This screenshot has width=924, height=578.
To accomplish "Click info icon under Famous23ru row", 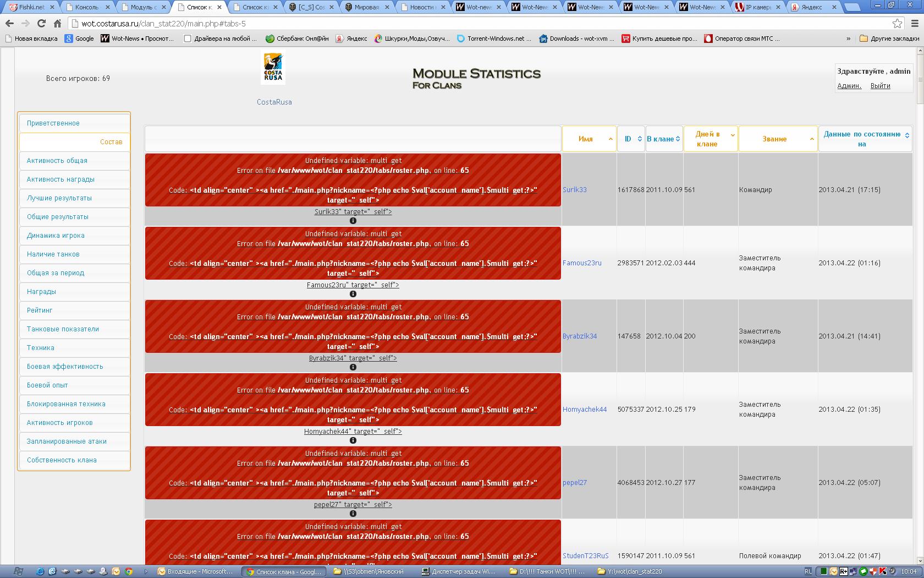I will coord(353,294).
